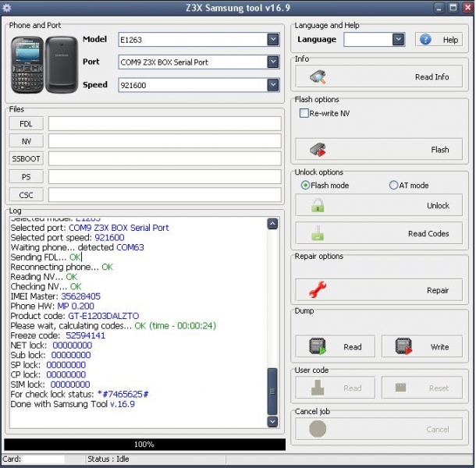
Task: Click the Help button label
Action: tap(450, 40)
